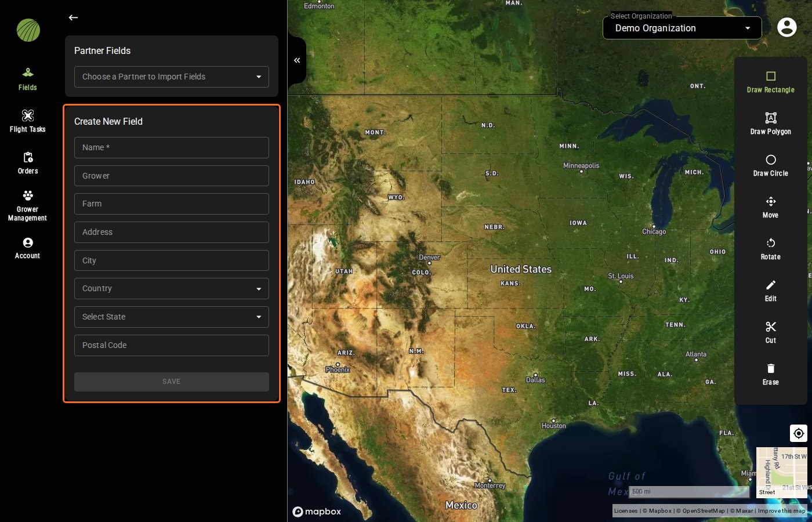Activate the Erase trash tool

pos(770,374)
